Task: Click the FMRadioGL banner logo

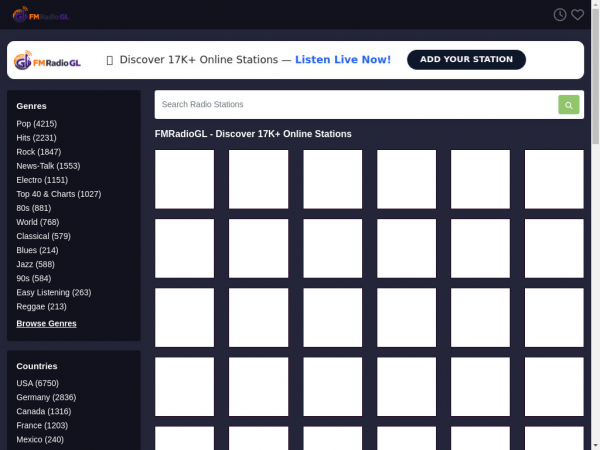Action: (48, 61)
